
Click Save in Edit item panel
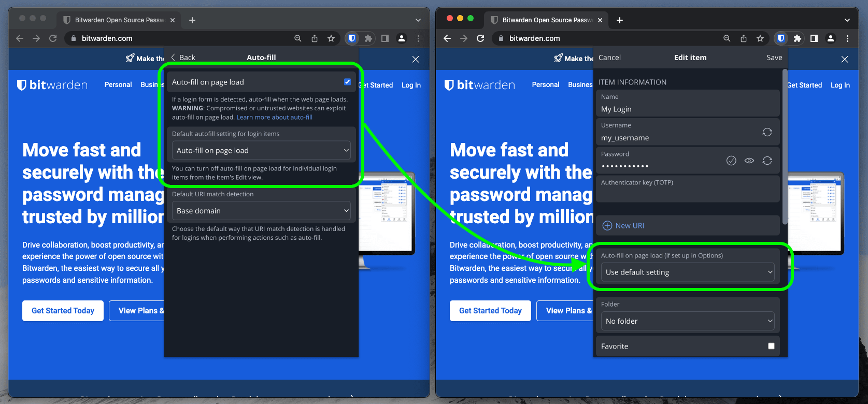point(774,57)
